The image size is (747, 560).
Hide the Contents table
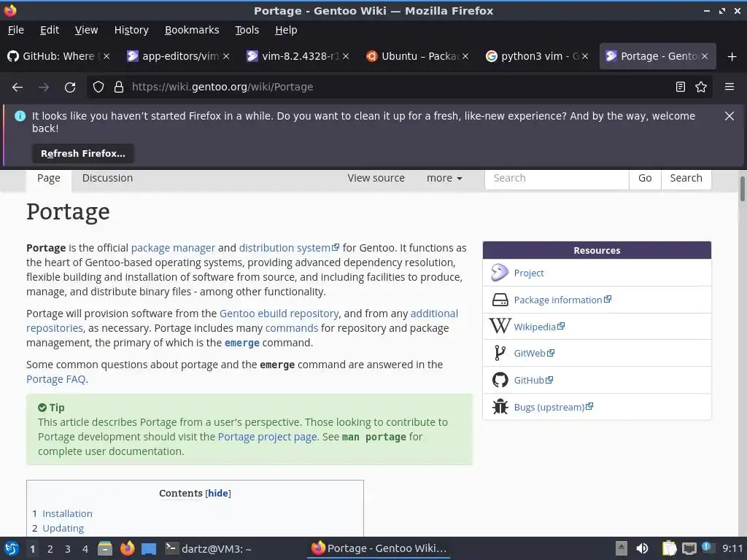click(x=217, y=494)
